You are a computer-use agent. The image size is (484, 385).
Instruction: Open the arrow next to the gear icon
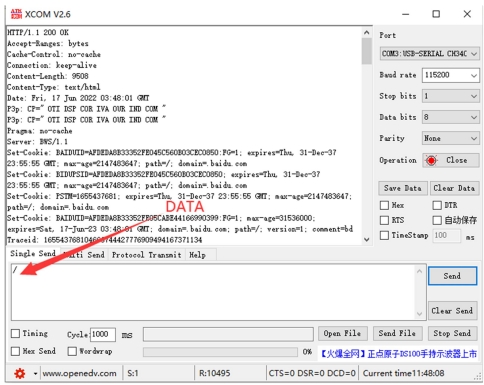point(35,373)
